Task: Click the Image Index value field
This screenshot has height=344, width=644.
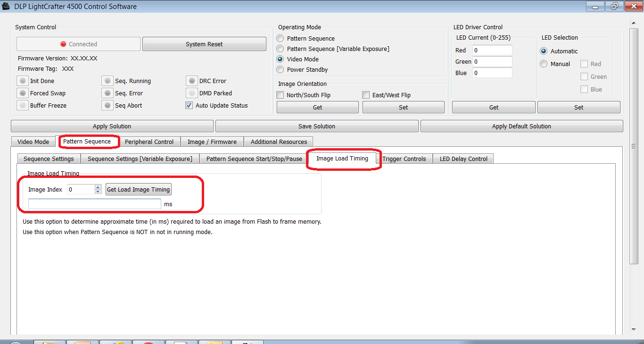Action: pos(81,189)
